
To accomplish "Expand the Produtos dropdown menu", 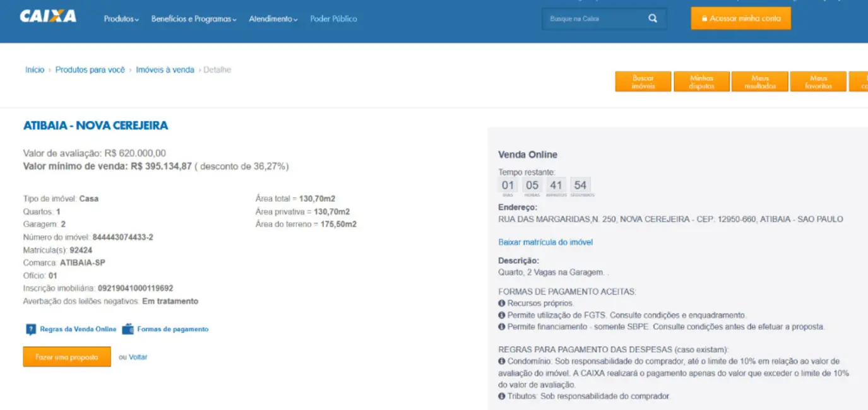I will 121,19.
